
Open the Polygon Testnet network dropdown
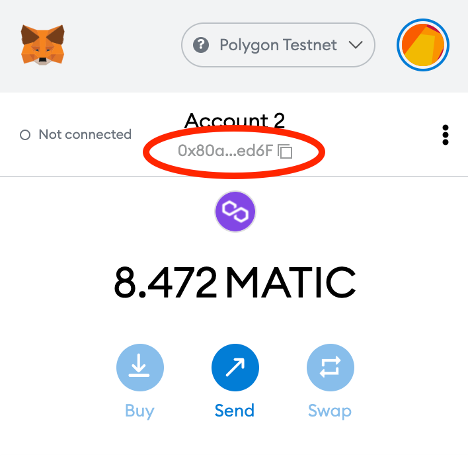tap(278, 45)
